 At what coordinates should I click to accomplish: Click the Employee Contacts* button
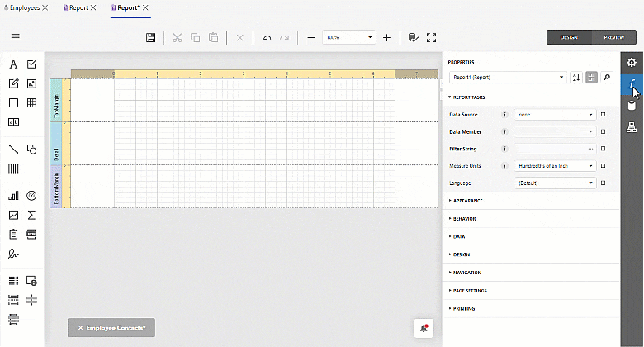(x=111, y=328)
